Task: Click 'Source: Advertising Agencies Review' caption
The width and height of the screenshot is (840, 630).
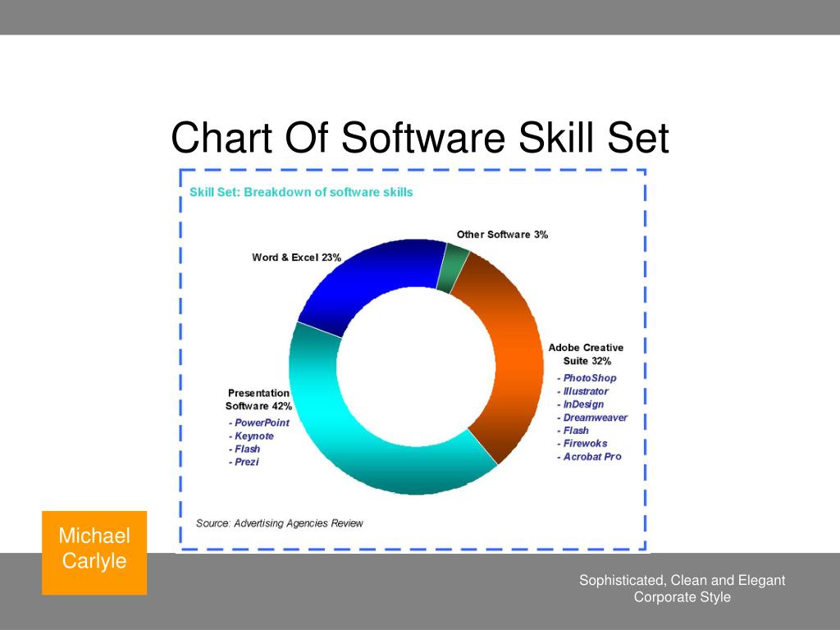Action: pos(279,523)
